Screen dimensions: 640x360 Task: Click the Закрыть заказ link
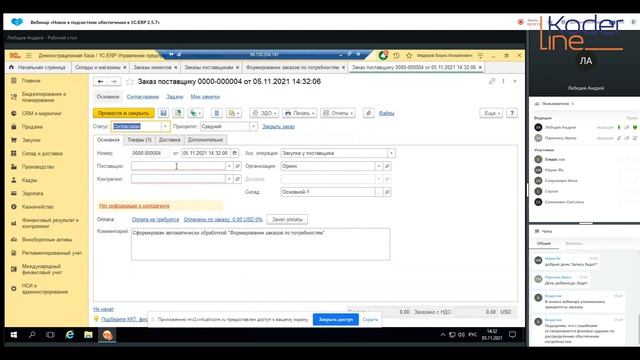[278, 127]
